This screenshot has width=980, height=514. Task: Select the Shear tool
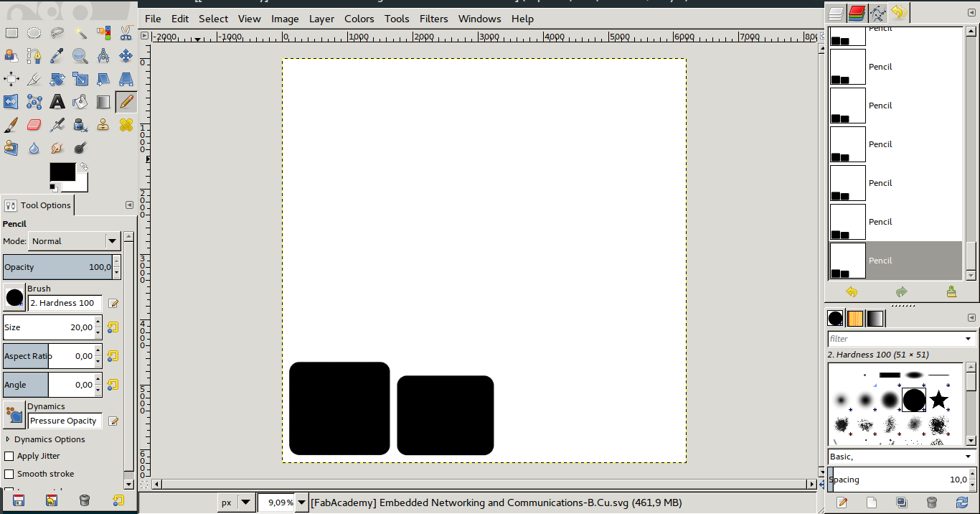[103, 79]
